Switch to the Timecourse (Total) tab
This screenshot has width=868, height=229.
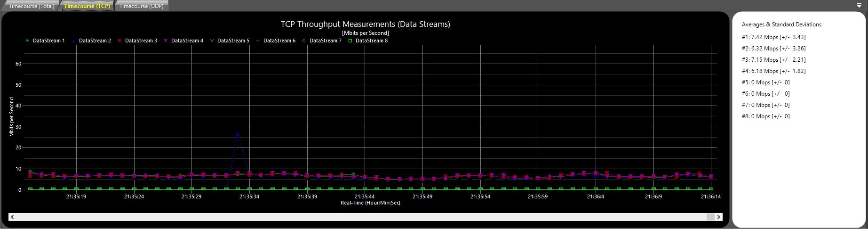pos(32,6)
